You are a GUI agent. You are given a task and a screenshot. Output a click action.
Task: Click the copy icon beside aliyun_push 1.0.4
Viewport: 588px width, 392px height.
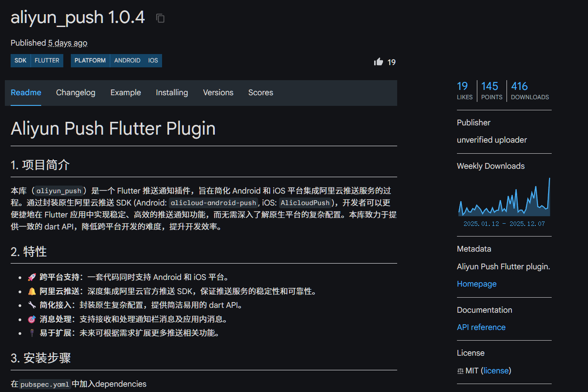coord(160,18)
